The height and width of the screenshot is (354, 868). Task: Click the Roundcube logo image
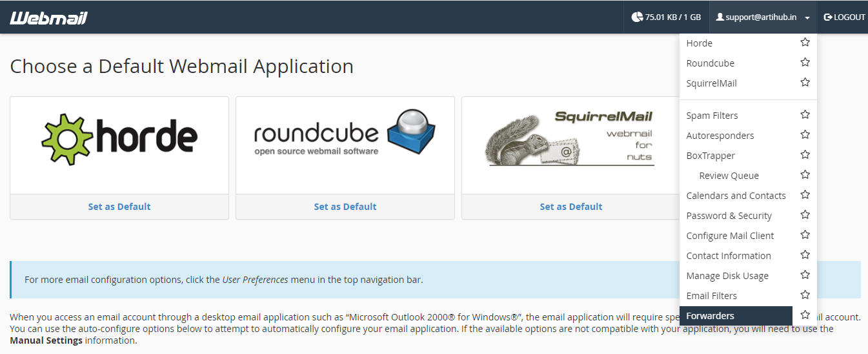(x=345, y=132)
